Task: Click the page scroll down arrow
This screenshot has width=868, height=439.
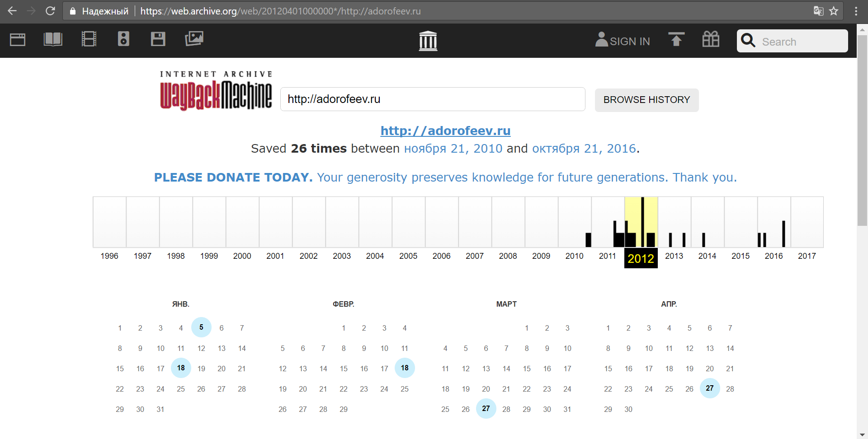Action: coord(863,434)
